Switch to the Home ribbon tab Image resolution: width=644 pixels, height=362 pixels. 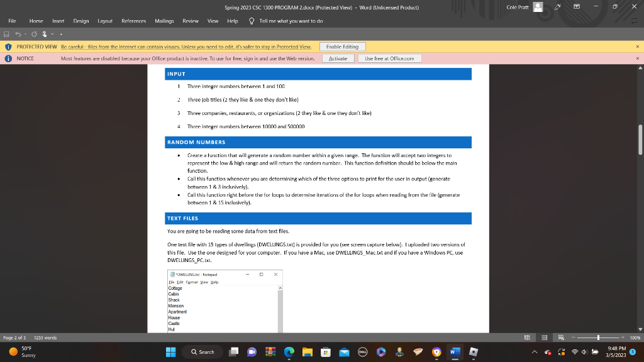coord(36,21)
